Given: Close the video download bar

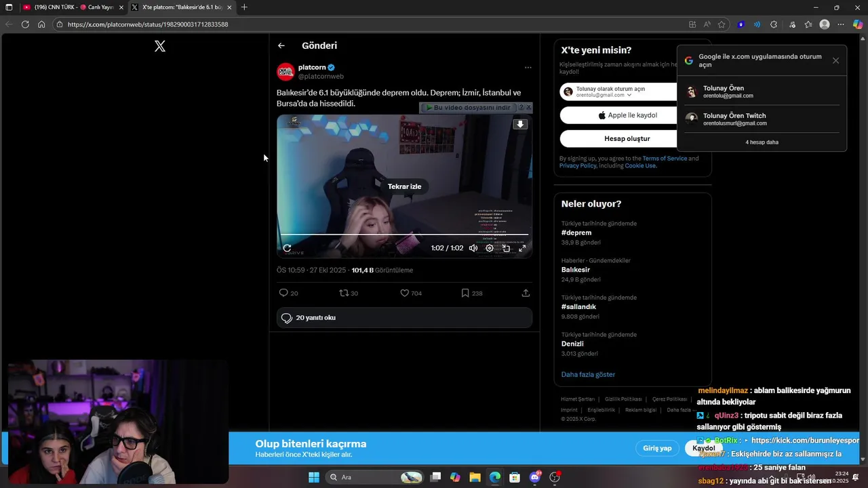Looking at the screenshot, I should click(529, 108).
